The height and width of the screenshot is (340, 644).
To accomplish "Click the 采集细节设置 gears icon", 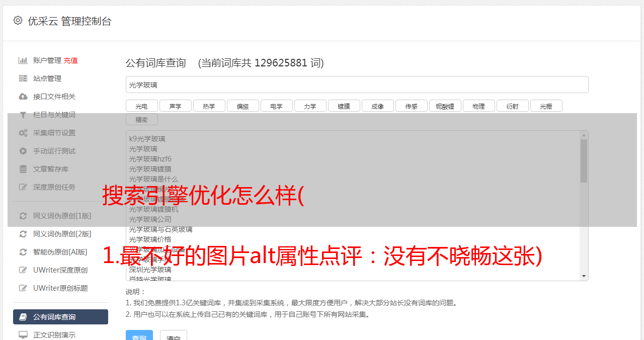I will click(x=23, y=133).
